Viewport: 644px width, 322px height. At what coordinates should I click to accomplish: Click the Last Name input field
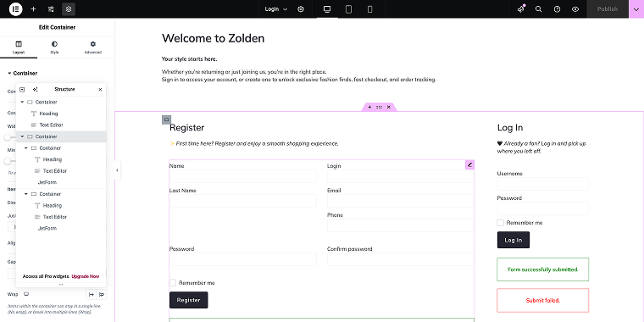tap(242, 201)
